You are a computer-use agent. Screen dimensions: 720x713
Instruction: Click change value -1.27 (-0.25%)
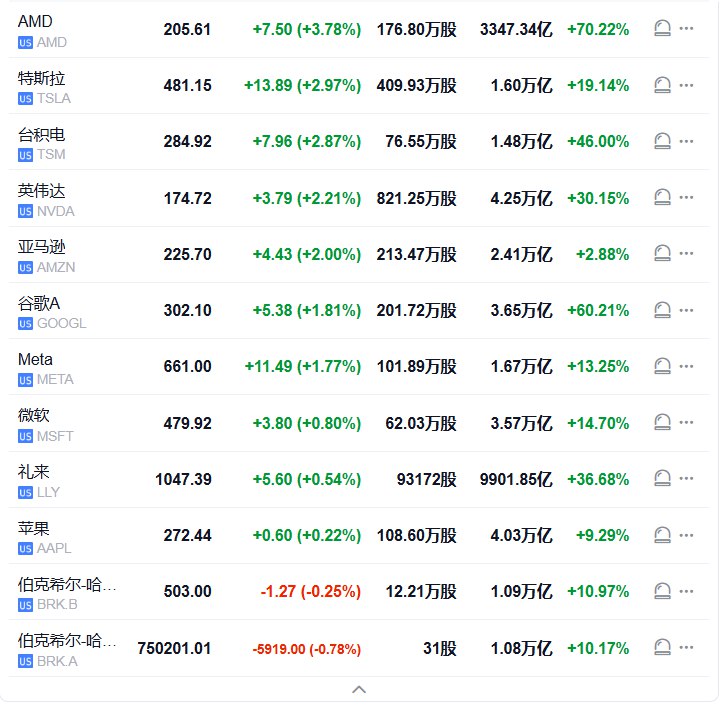pyautogui.click(x=310, y=591)
